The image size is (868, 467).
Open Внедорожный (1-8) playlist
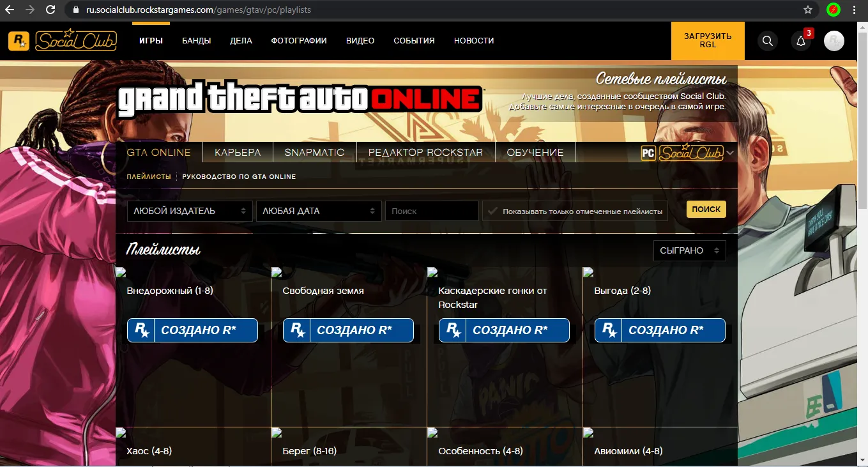(x=170, y=291)
